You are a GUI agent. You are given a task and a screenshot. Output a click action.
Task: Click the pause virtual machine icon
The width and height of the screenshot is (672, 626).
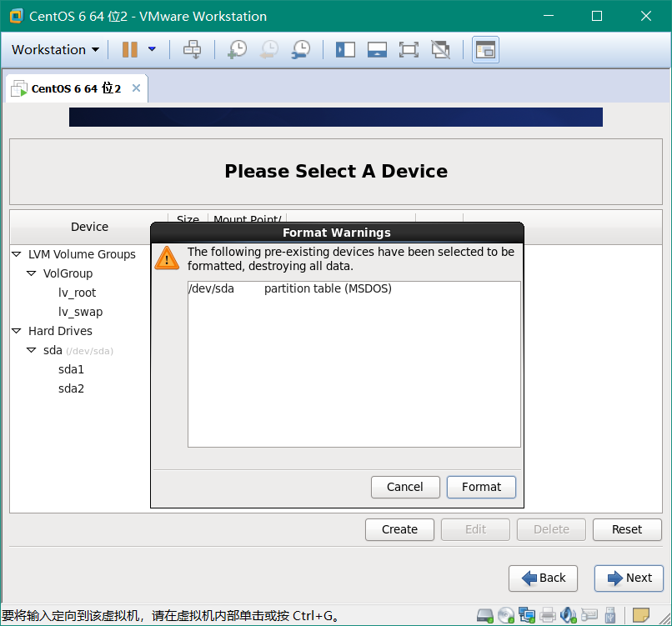click(129, 50)
